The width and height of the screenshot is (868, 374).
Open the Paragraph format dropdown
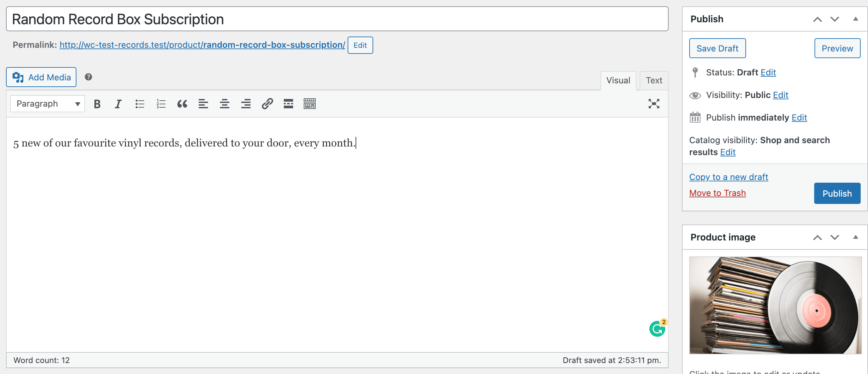tap(48, 104)
